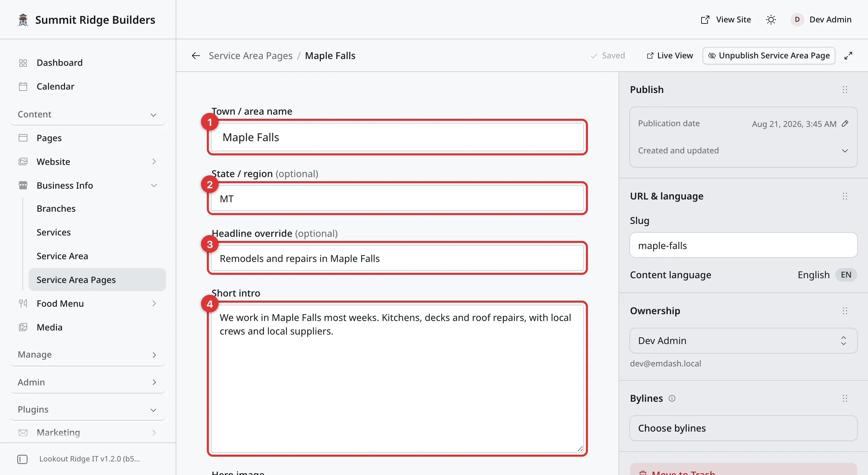Collapse the Content section

tap(88, 115)
